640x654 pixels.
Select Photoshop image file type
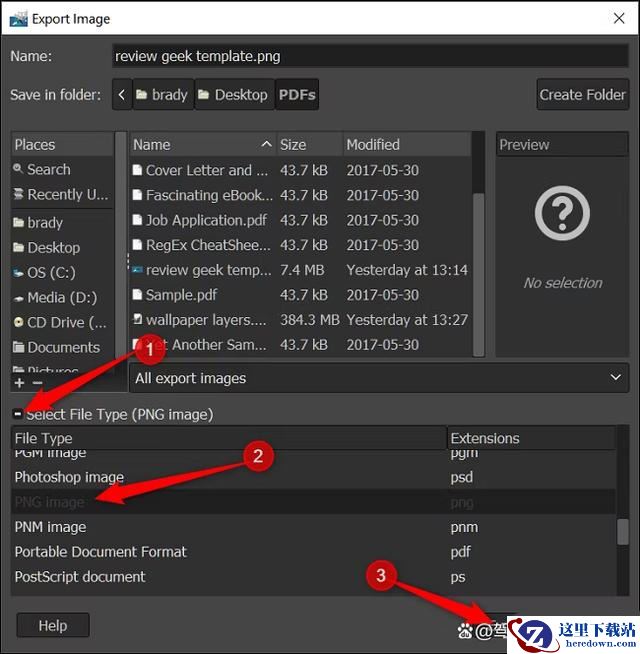click(x=313, y=477)
